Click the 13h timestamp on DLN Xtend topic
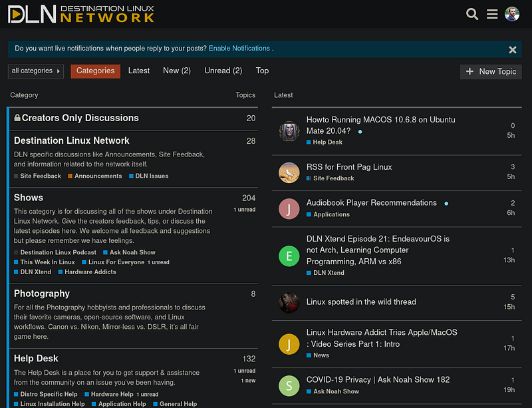 [x=509, y=260]
